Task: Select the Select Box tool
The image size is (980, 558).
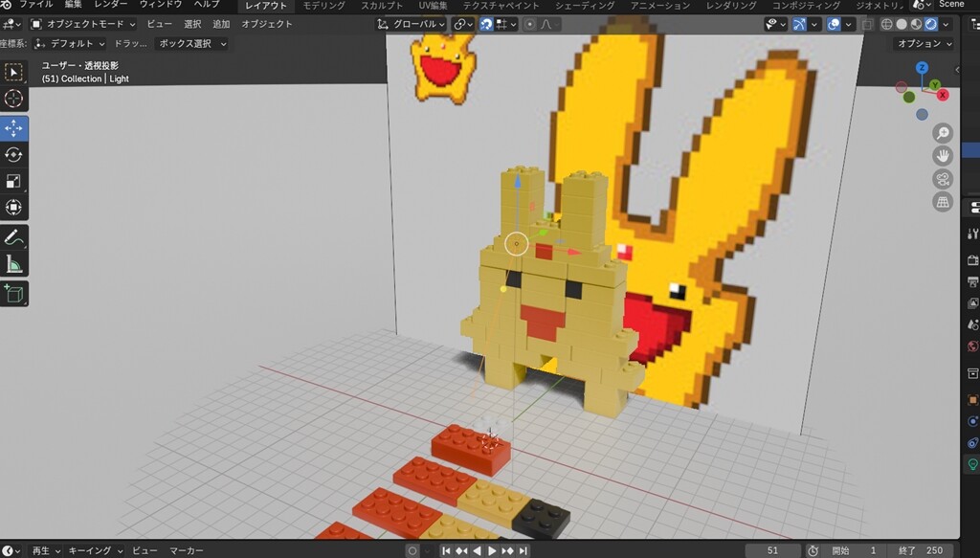Action: click(13, 73)
